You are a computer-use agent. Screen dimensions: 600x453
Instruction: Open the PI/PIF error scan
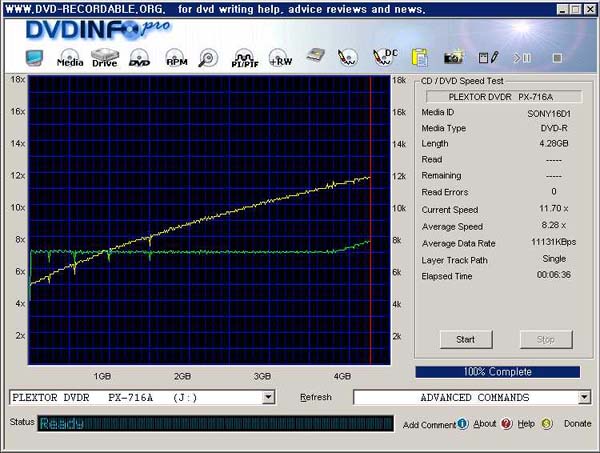(x=245, y=59)
